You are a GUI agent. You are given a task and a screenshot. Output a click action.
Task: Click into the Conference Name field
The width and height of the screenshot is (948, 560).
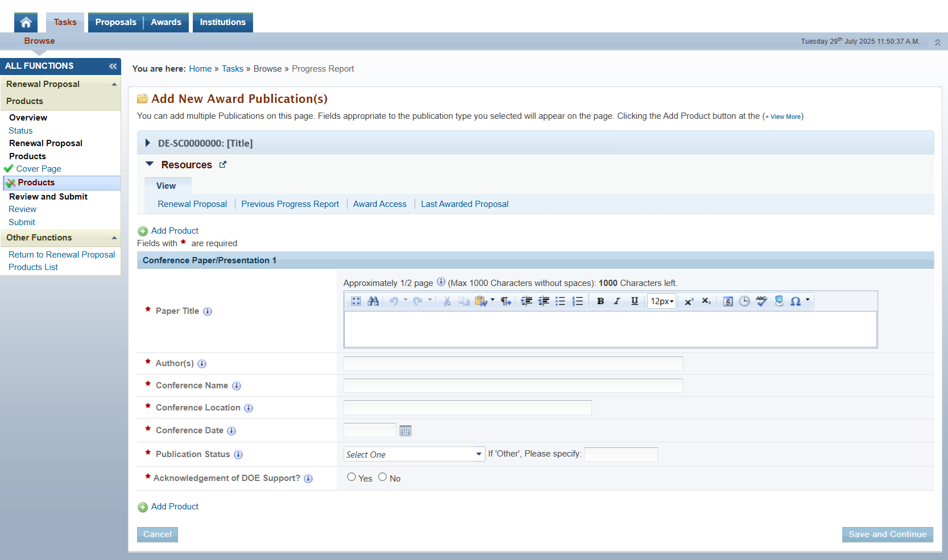click(x=512, y=386)
